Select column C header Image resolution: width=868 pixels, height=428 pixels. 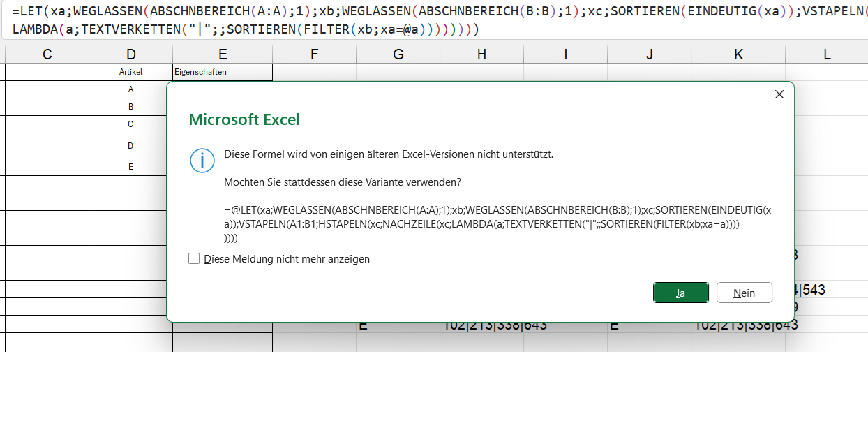[x=47, y=54]
